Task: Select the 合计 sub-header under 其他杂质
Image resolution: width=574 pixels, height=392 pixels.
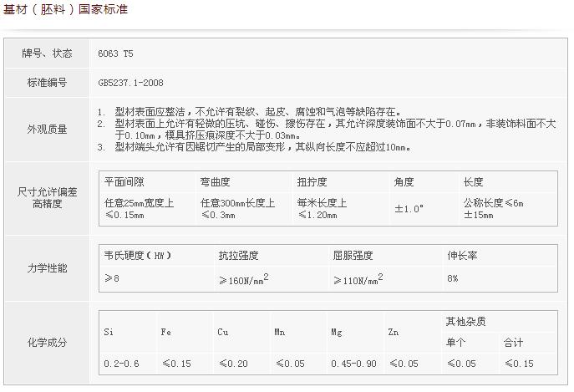Action: click(512, 342)
